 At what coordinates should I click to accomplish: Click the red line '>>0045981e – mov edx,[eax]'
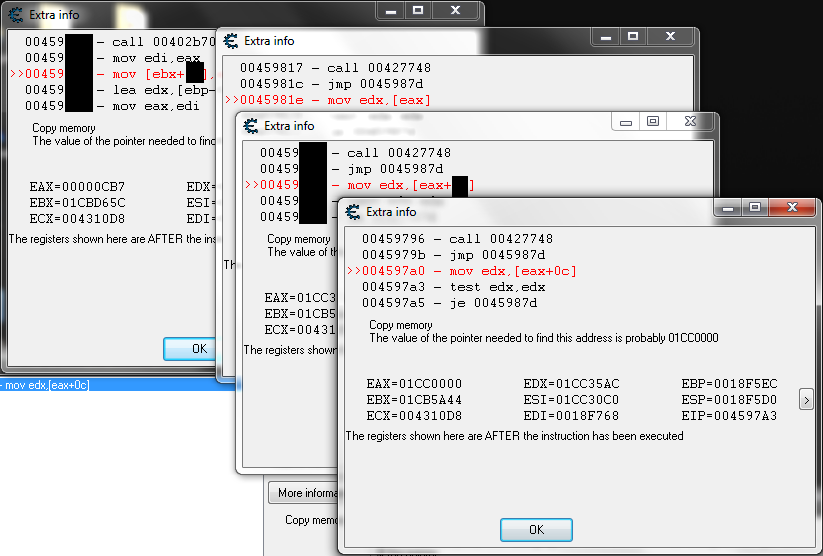tap(328, 100)
